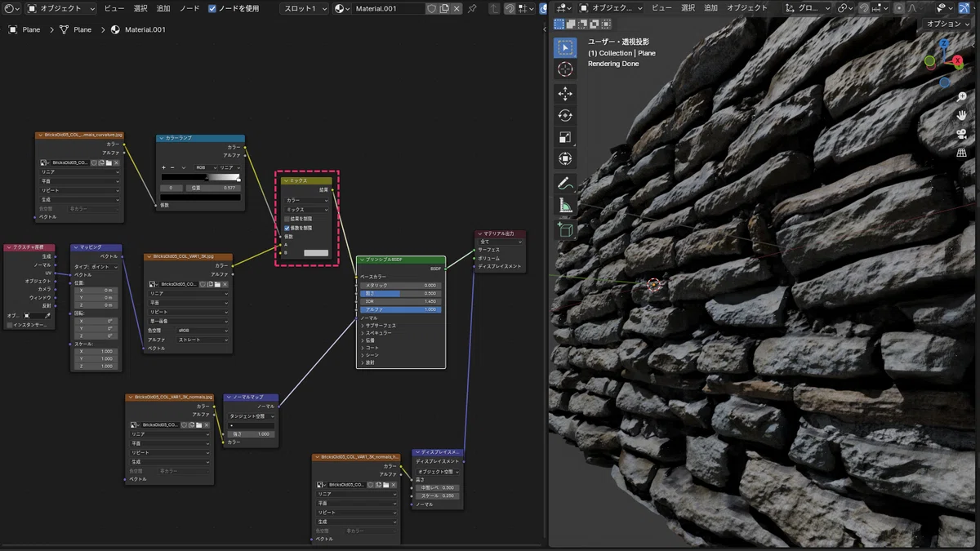
Task: Duplicate Material.001 with the new material icon
Action: [444, 8]
